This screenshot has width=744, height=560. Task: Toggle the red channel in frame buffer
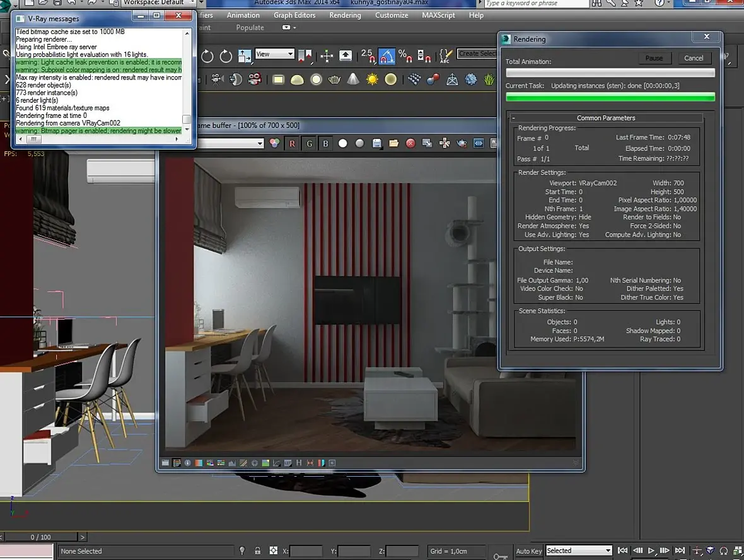(292, 143)
